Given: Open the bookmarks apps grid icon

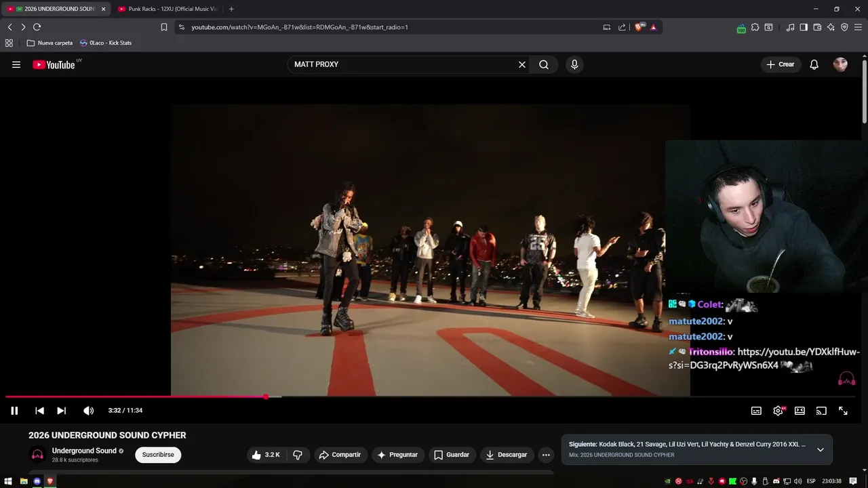Looking at the screenshot, I should click(x=9, y=43).
